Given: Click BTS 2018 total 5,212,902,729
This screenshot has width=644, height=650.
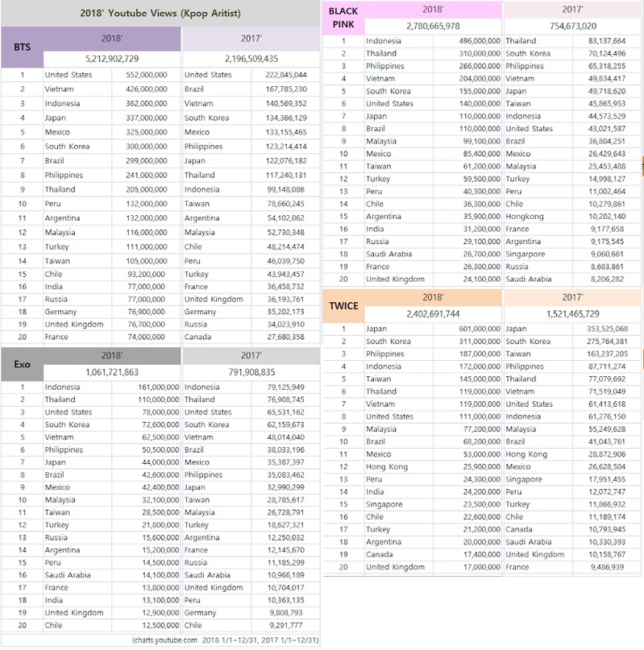Looking at the screenshot, I should pyautogui.click(x=112, y=59).
